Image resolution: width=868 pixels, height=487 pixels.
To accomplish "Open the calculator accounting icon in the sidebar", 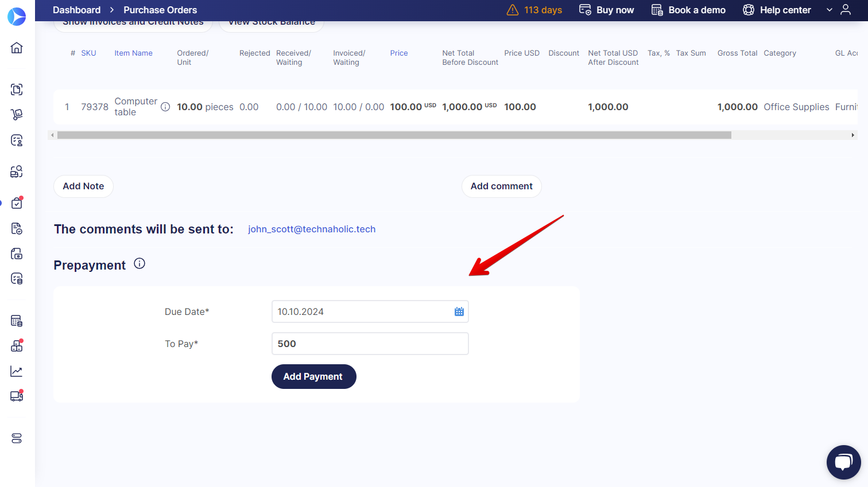I will (x=17, y=320).
